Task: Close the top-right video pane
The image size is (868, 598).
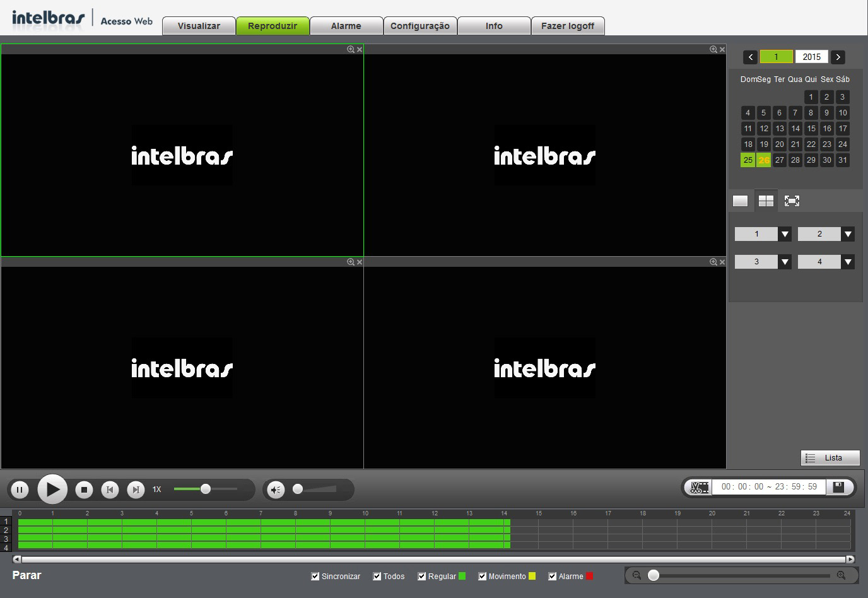Action: [x=722, y=49]
